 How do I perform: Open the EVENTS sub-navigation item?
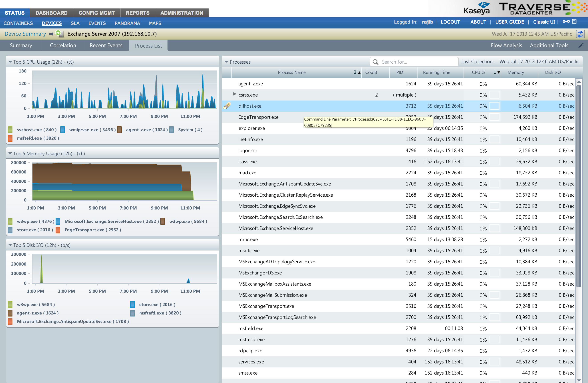97,23
